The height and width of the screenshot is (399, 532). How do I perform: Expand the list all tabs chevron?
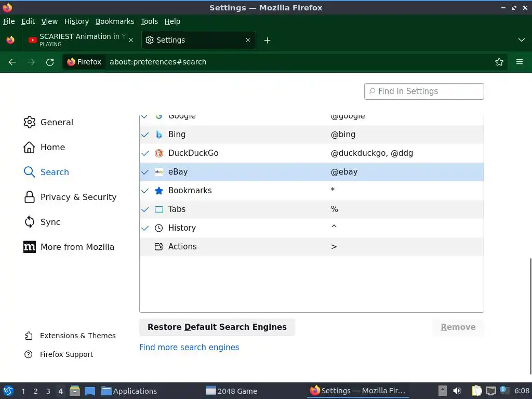pos(522,40)
